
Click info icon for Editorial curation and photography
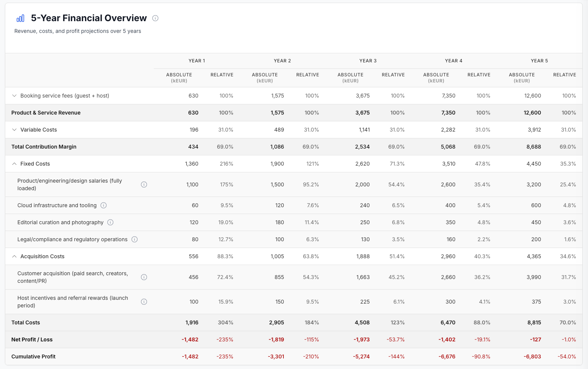pyautogui.click(x=110, y=222)
